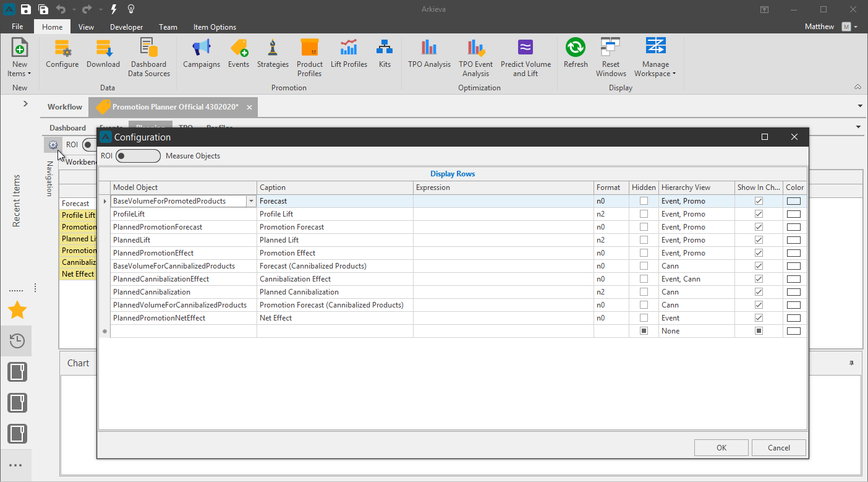
Task: Check Hidden for PlannedPromotionNetEffect row
Action: pyautogui.click(x=644, y=318)
